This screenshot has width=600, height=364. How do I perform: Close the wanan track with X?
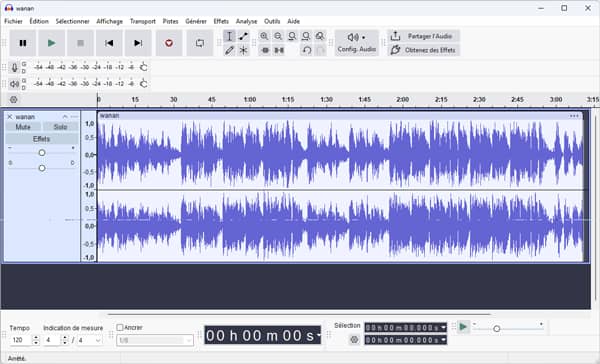click(10, 117)
